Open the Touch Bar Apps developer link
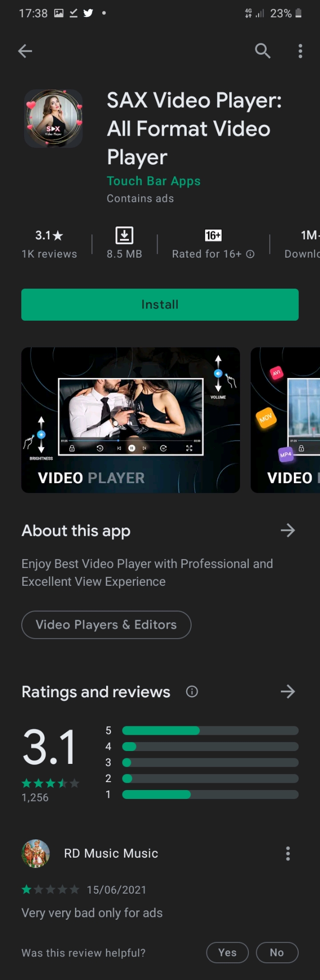Screen dimensions: 320x980 coord(154,181)
